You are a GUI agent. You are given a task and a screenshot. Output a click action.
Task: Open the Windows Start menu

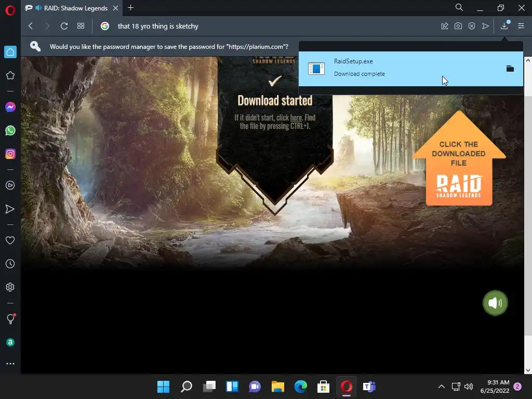coord(163,387)
